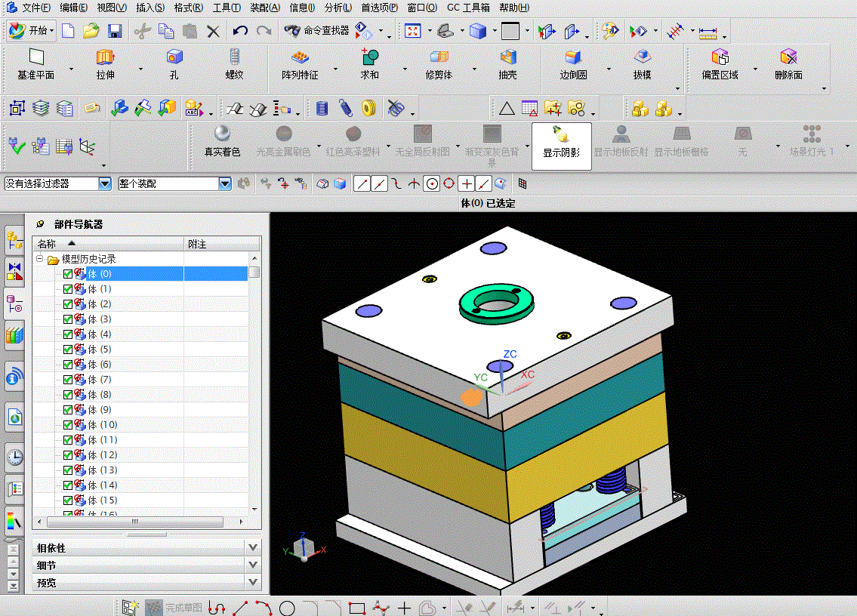
Task: Select the 孔 hole tool
Action: click(x=174, y=64)
